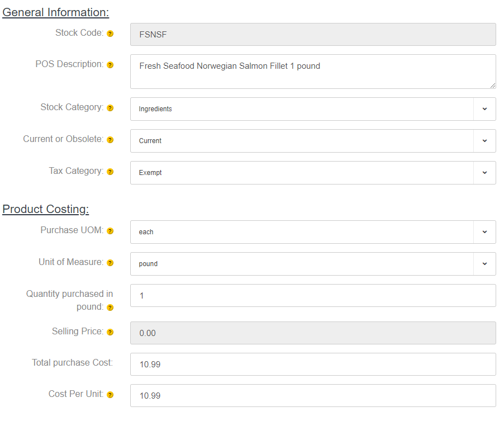
Task: Expand the Purchase UOM dropdown showing each
Action: point(313,232)
